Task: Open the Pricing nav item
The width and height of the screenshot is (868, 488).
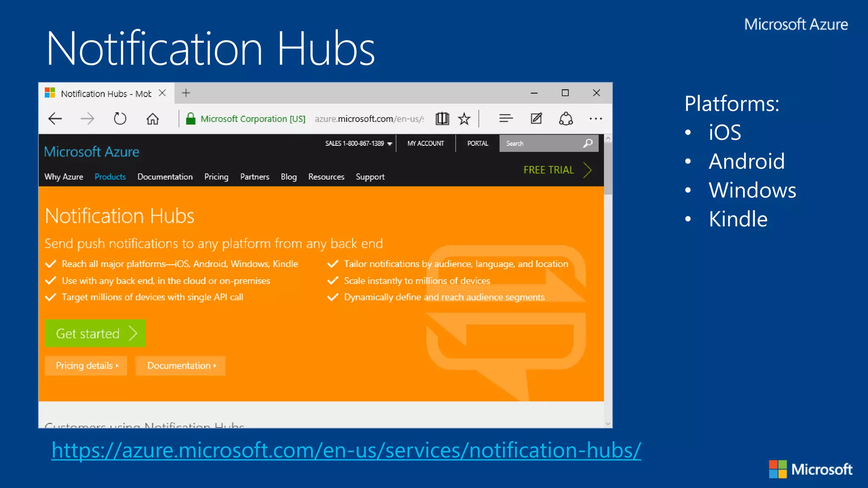Action: (x=216, y=177)
